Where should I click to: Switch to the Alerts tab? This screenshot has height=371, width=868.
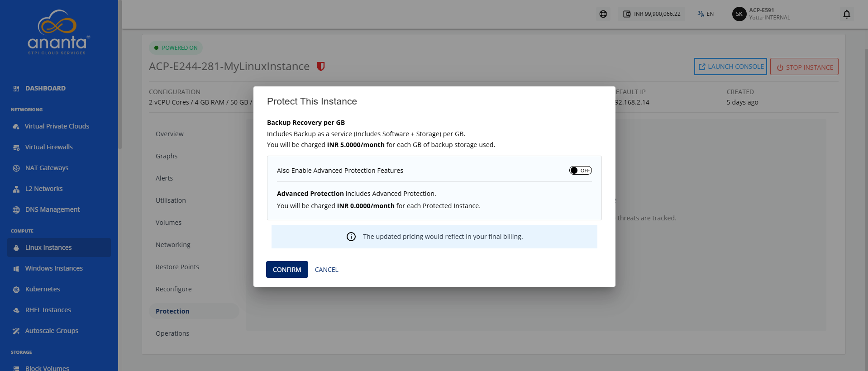164,178
